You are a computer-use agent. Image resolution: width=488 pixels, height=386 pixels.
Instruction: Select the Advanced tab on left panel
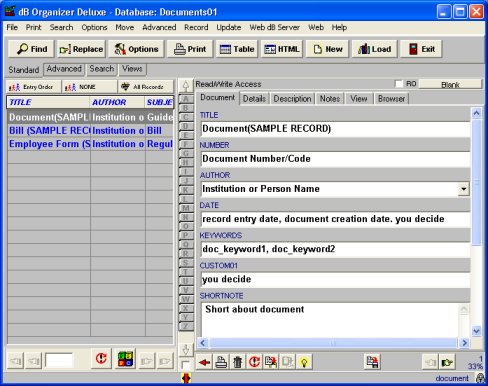[x=64, y=69]
